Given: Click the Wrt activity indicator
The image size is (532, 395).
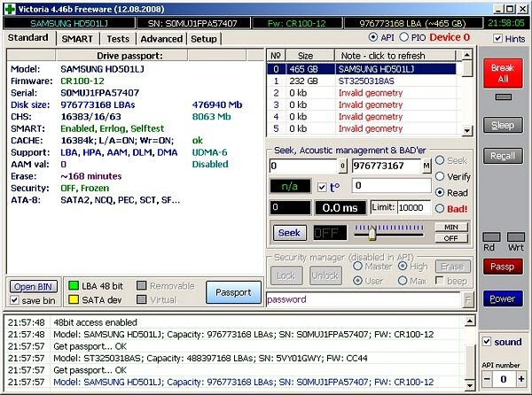Looking at the screenshot, I should coord(516,236).
